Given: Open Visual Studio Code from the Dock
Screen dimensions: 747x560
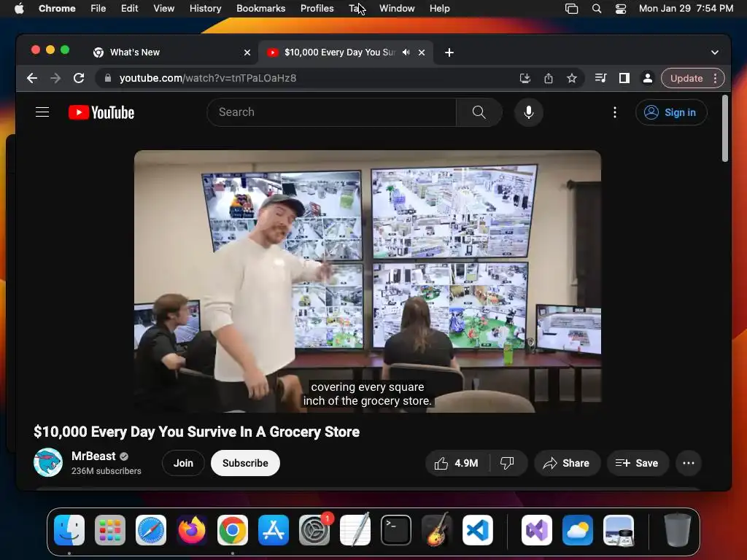Looking at the screenshot, I should coord(477,530).
